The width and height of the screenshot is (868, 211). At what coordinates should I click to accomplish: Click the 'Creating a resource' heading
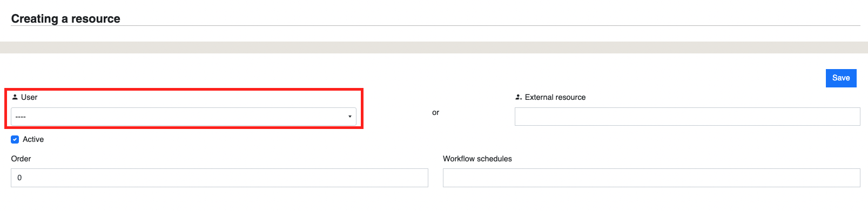66,18
